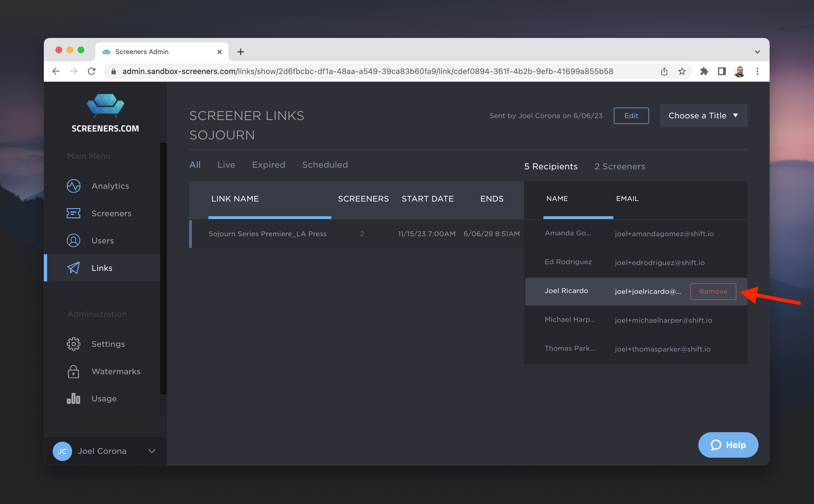814x504 pixels.
Task: Click the JC user avatar
Action: [x=62, y=451]
